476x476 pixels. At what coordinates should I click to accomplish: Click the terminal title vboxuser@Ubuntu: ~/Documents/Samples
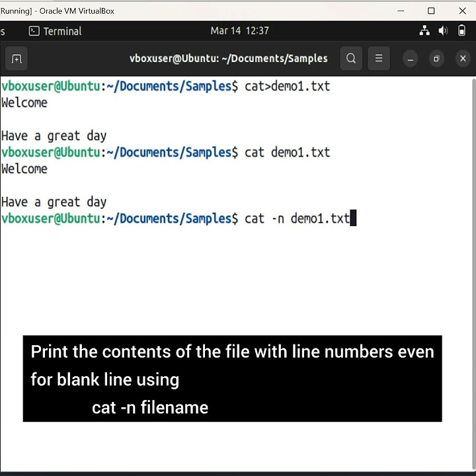(228, 58)
